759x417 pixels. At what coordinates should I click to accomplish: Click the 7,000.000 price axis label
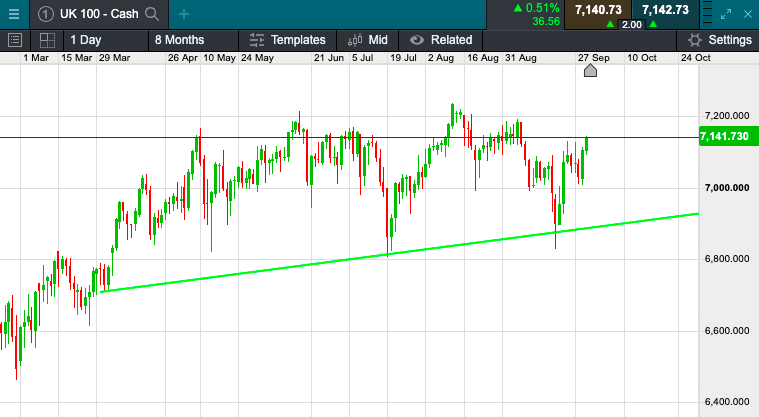727,188
